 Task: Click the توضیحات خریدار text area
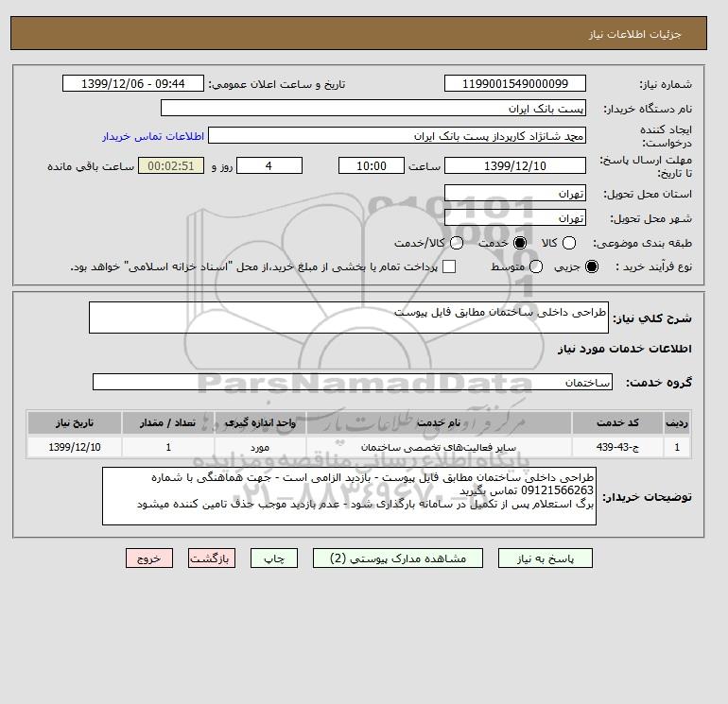[x=349, y=496]
